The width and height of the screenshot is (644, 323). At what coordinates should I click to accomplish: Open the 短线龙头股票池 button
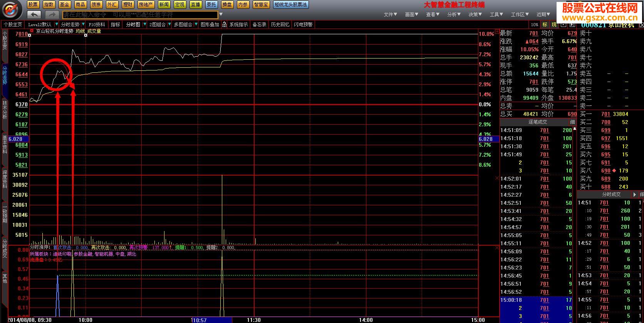pyautogui.click(x=291, y=5)
